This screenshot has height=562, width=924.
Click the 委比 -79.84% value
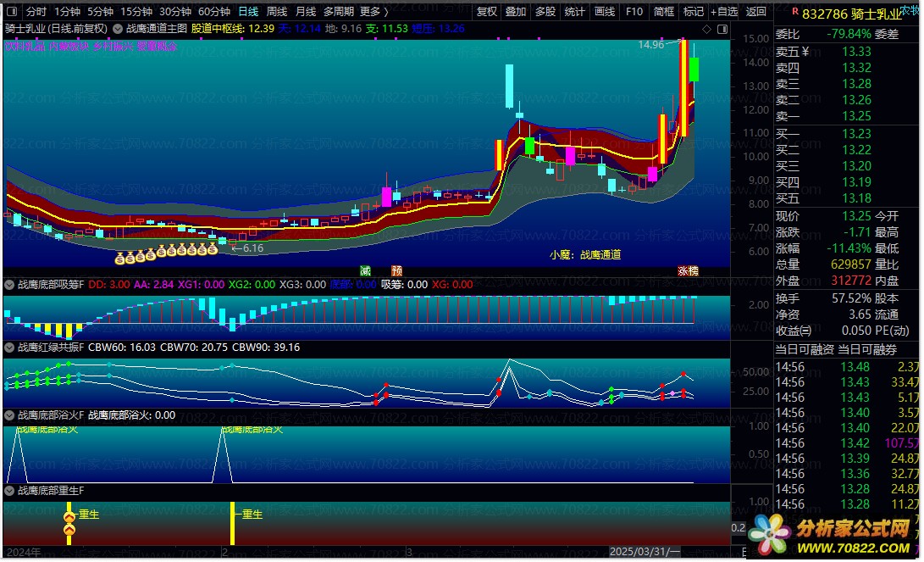coord(849,34)
